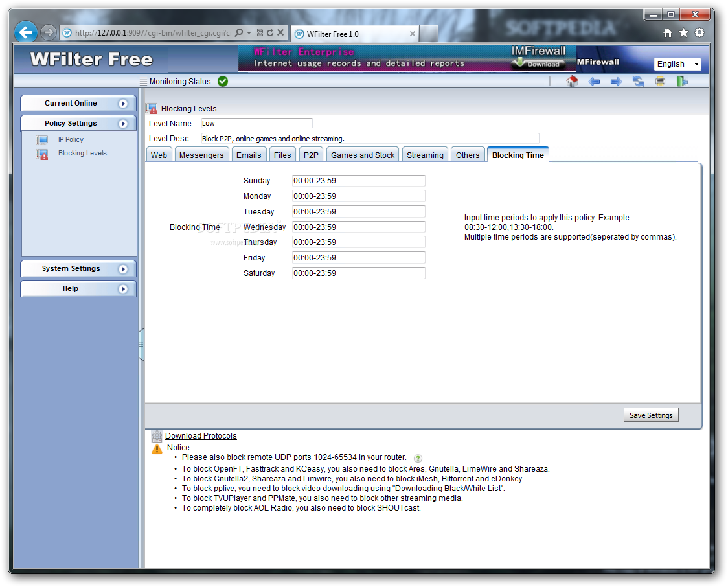The width and height of the screenshot is (728, 587).
Task: Click the compatibility view icon in address bar
Action: coord(260,32)
